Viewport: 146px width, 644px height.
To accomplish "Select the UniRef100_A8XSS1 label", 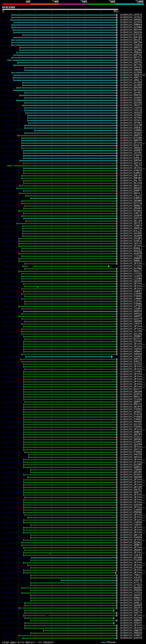I will (131, 457).
